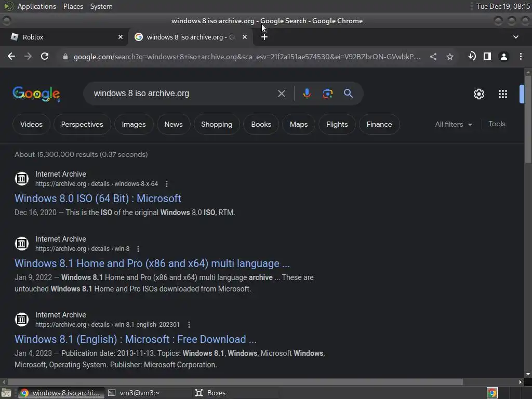This screenshot has width=532, height=399.
Task: Click Chrome icon in system tray
Action: (x=492, y=393)
